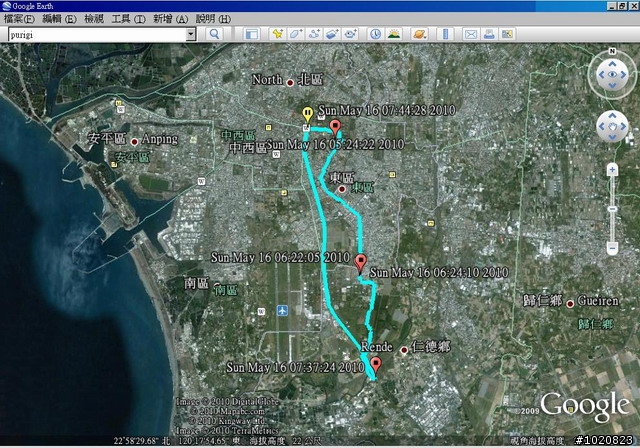Screen dimensions: 640x448
Task: Click Wikipedia W icon below 中西區 label
Action: (276, 154)
